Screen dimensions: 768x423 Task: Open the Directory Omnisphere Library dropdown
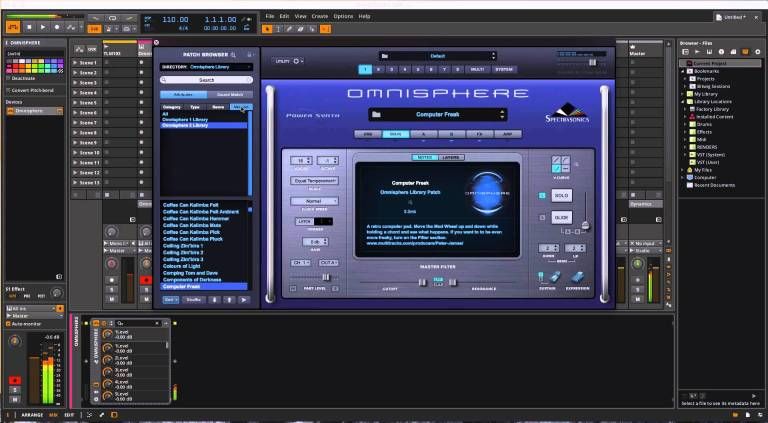[x=206, y=67]
